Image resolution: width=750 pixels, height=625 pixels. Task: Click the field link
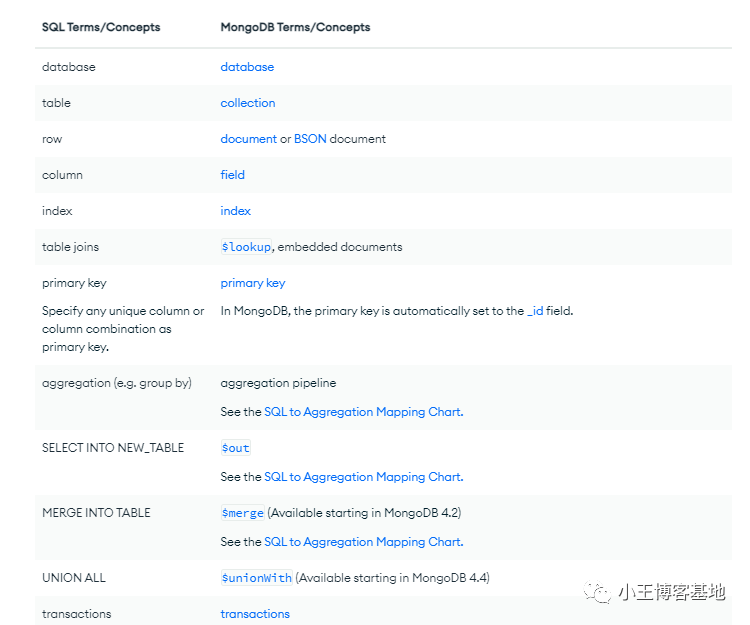[232, 175]
